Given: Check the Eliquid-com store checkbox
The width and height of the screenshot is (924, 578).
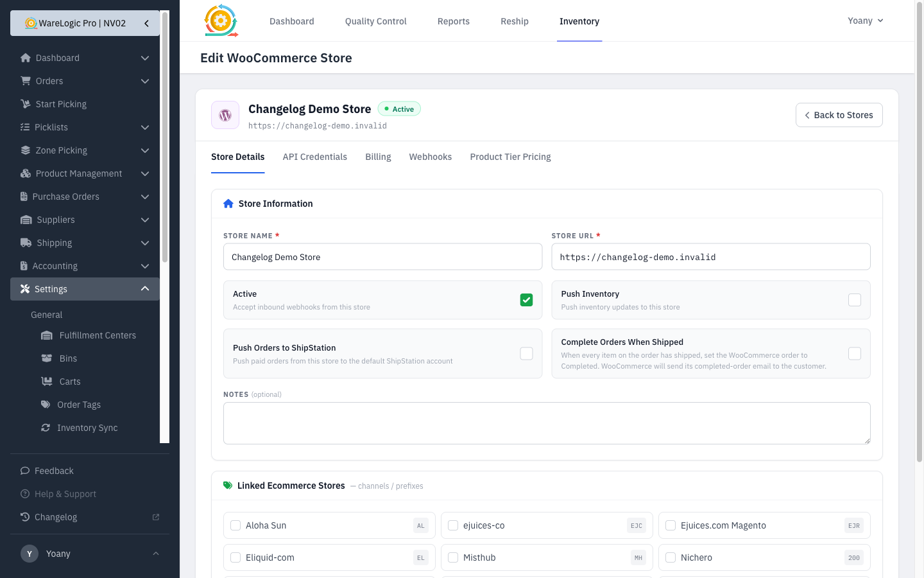Looking at the screenshot, I should point(235,557).
